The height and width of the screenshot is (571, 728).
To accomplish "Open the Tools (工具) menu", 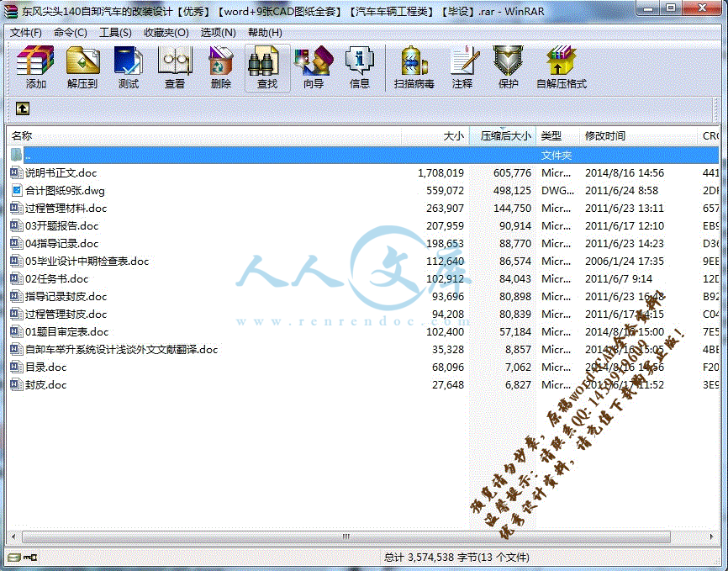I will click(x=115, y=33).
